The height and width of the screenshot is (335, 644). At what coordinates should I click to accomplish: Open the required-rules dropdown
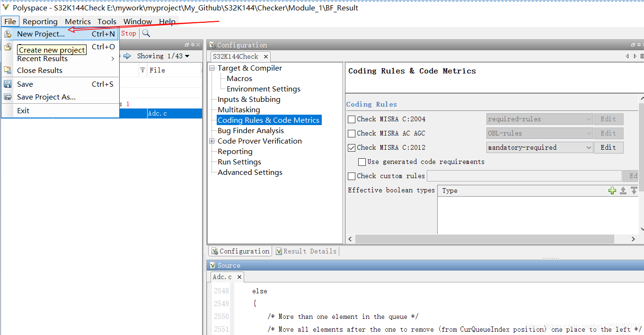point(539,119)
